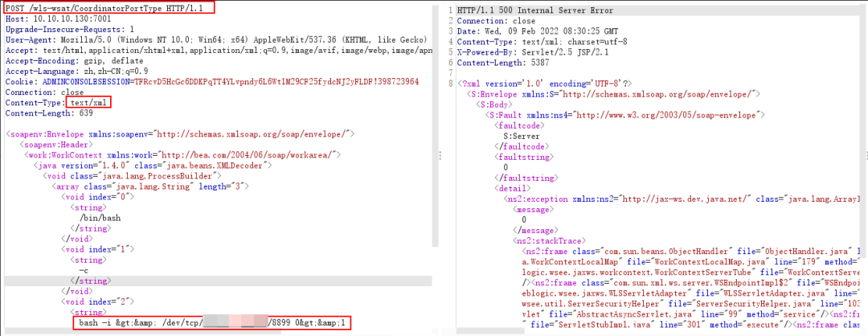Click response Content-Type text/xml; charset=utf-8 line
The image size is (868, 336).
coord(542,42)
